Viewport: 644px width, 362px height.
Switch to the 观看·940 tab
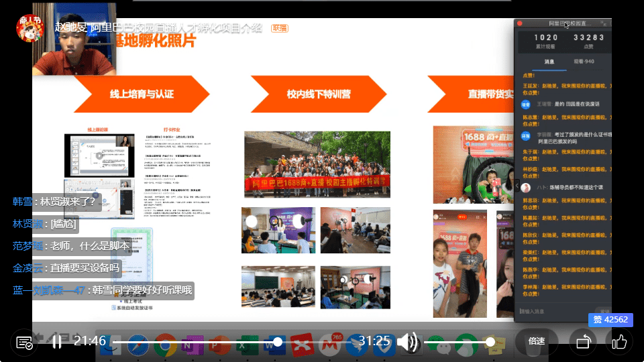[x=584, y=62]
